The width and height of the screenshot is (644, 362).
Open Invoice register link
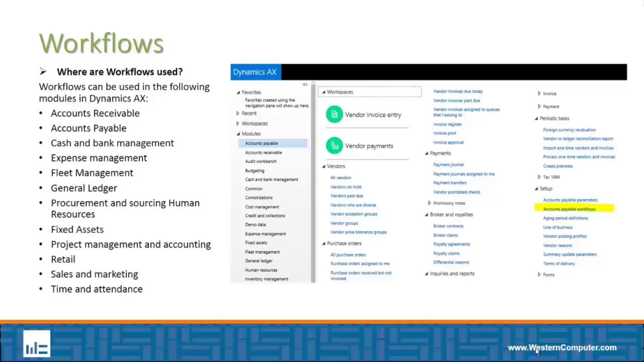(447, 124)
